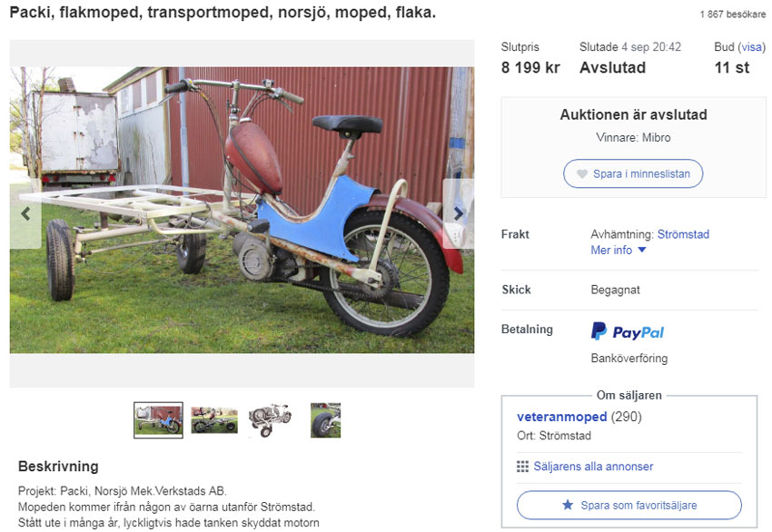This screenshot has height=532, width=772.
Task: Advance to next photo with right arrow
Action: tap(459, 213)
